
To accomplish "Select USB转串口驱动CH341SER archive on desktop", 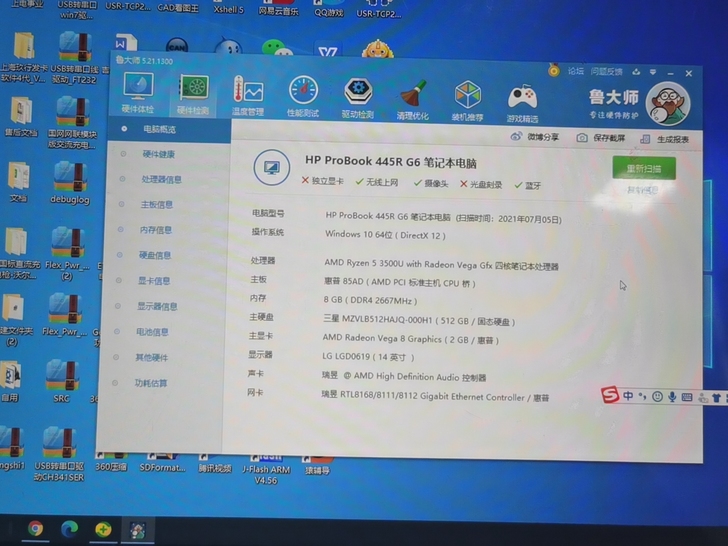I will pyautogui.click(x=59, y=455).
